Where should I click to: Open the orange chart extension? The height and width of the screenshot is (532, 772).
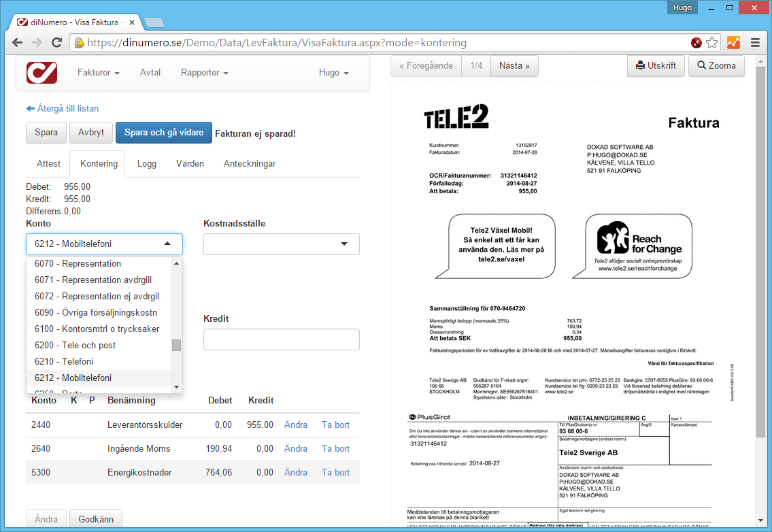734,43
